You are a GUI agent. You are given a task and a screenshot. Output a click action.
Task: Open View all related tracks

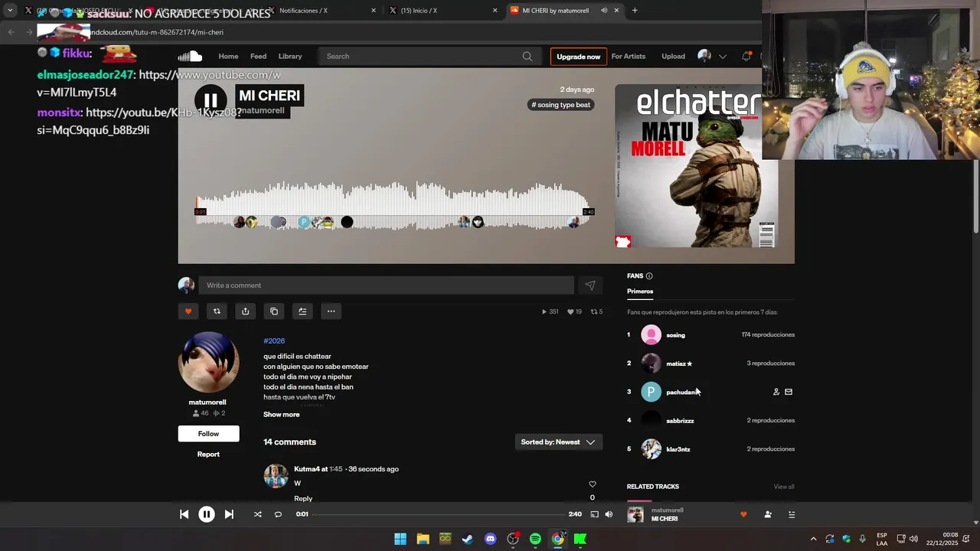784,487
